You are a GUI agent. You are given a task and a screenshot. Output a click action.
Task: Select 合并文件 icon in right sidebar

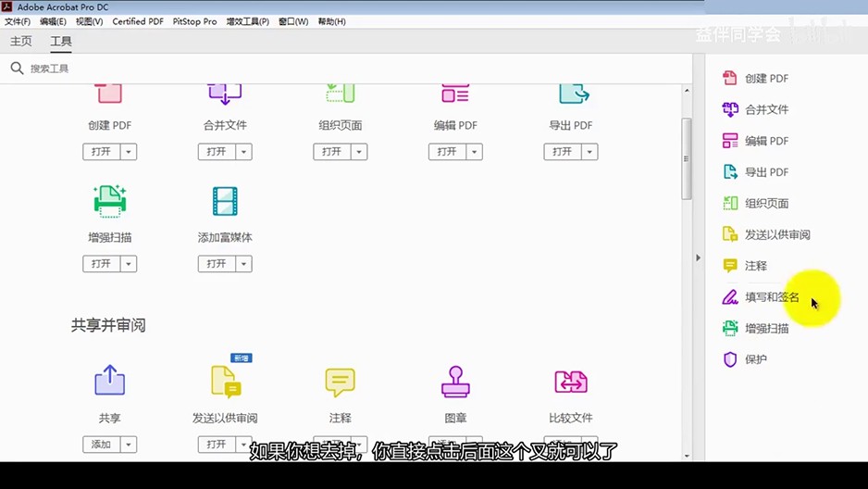point(730,109)
